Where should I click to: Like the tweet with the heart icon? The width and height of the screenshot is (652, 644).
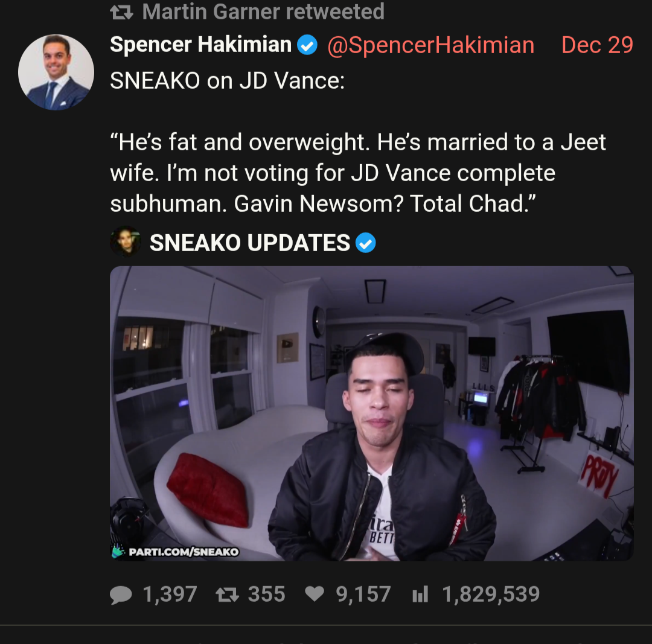click(315, 595)
